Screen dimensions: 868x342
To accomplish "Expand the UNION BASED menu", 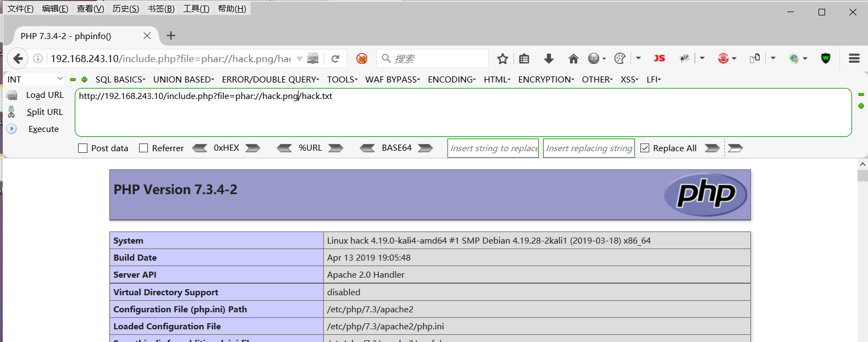I will click(x=184, y=80).
